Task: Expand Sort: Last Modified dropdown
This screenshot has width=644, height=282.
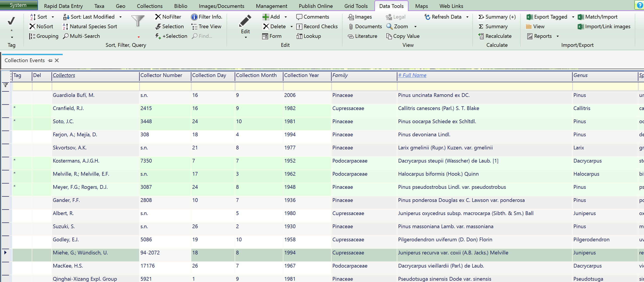Action: point(121,17)
